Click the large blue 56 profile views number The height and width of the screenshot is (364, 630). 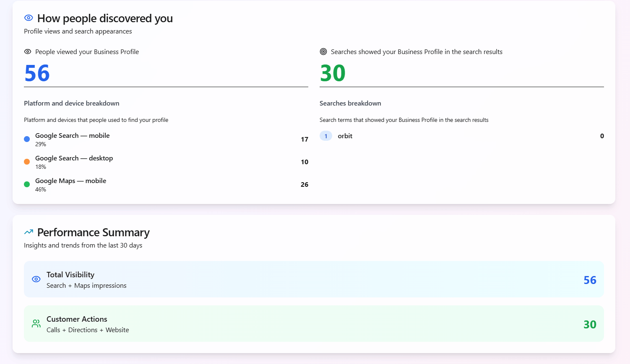point(37,73)
